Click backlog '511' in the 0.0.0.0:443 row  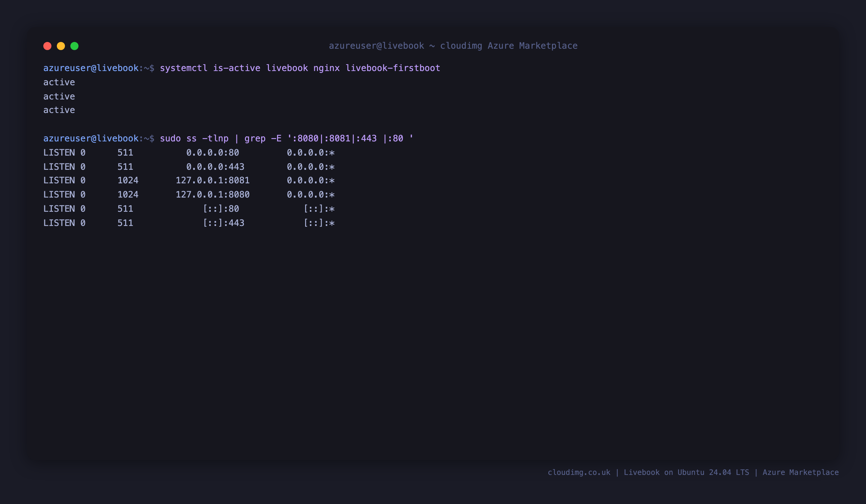tap(126, 167)
